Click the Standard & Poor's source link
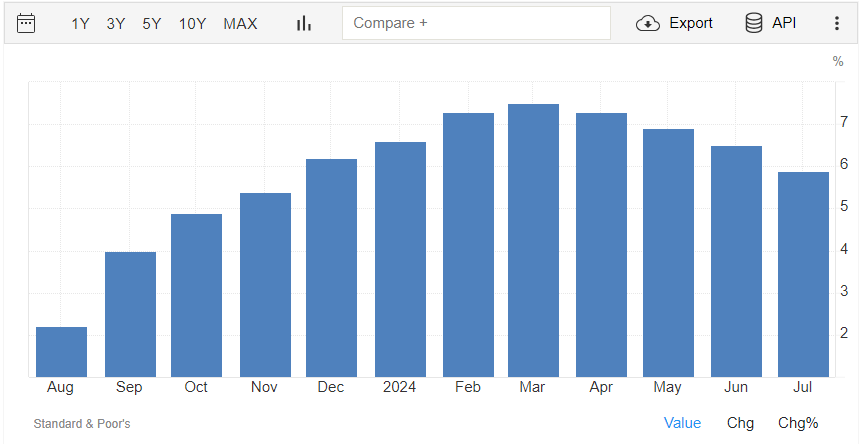The height and width of the screenshot is (444, 861). (x=82, y=424)
